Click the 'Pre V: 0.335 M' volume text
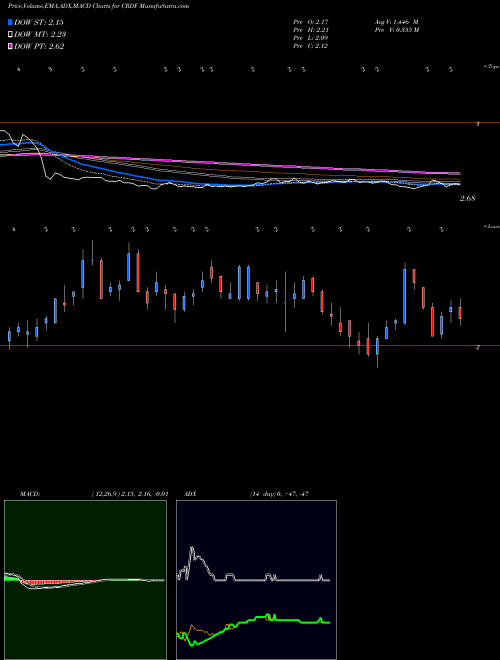The width and height of the screenshot is (500, 660). [396, 30]
